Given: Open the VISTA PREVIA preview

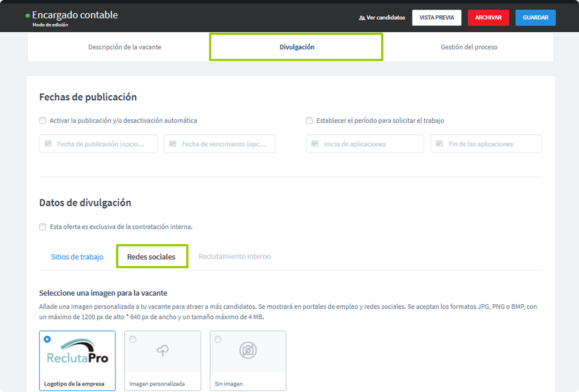Looking at the screenshot, I should (x=437, y=18).
